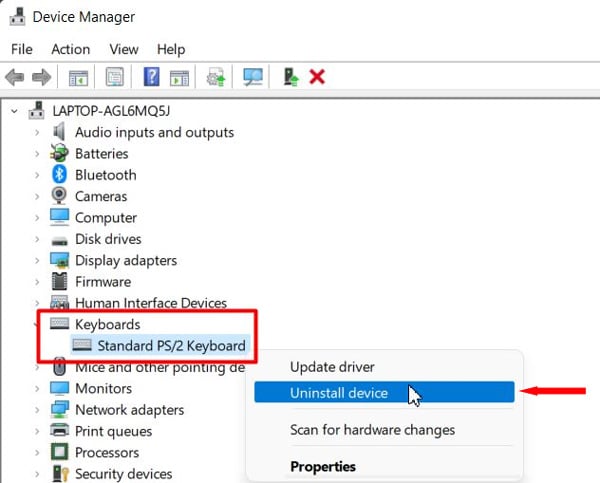Click the speaker icon for Audio inputs

pos(59,132)
